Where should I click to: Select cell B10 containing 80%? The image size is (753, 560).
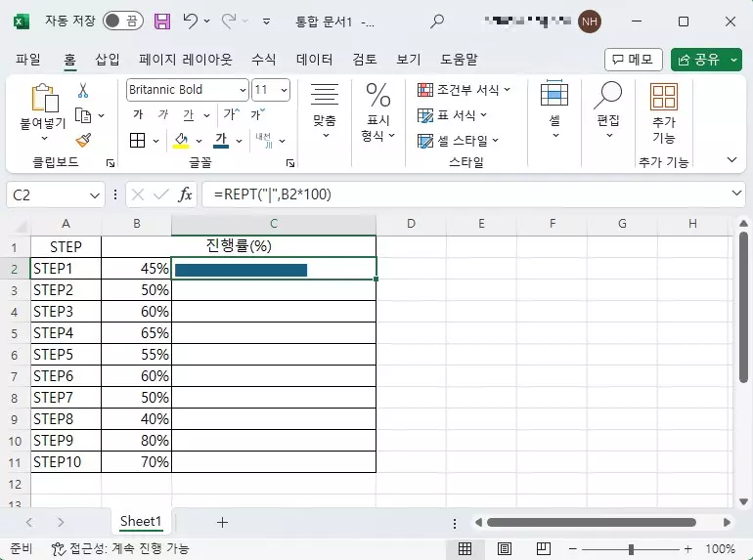pyautogui.click(x=136, y=440)
